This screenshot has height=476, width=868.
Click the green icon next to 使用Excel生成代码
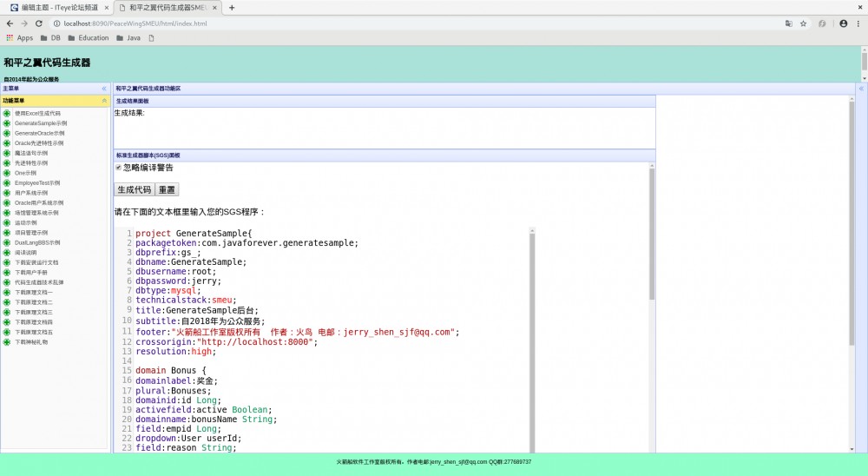tap(7, 113)
